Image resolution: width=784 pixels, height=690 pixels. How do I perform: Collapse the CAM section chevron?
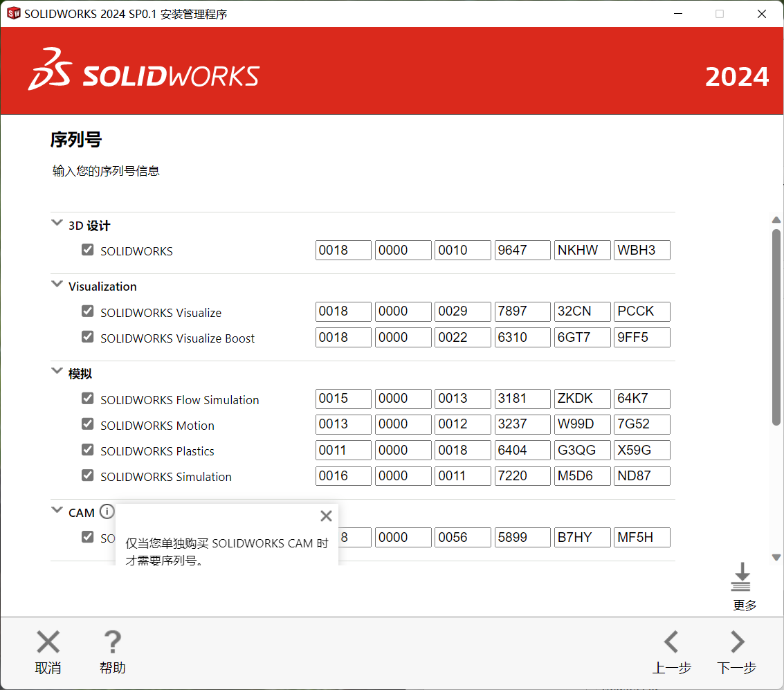point(57,511)
